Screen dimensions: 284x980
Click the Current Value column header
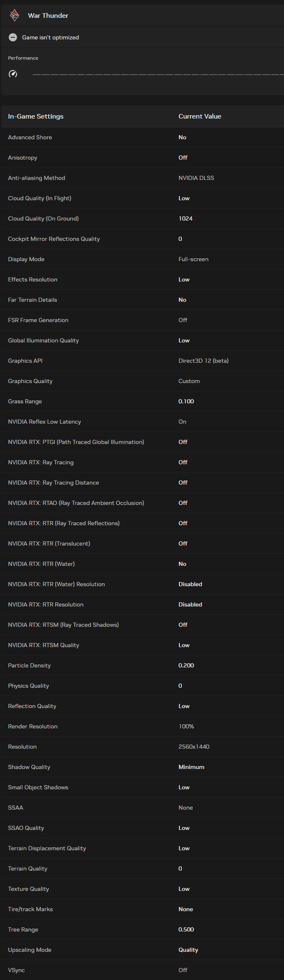200,116
